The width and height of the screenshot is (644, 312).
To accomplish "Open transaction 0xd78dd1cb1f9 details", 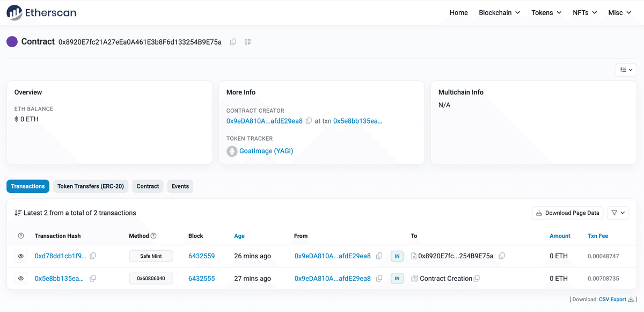I will click(x=60, y=256).
